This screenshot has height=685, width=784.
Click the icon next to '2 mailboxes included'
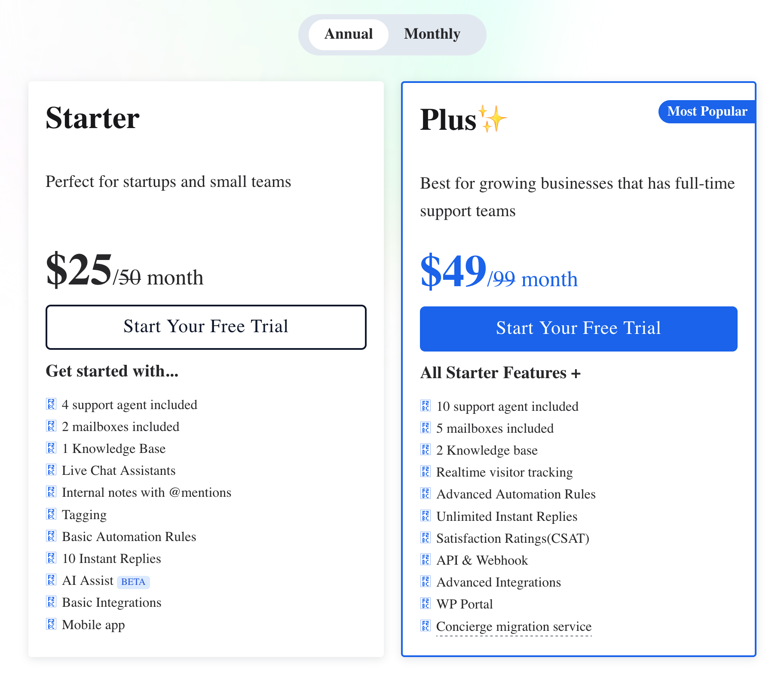point(51,425)
